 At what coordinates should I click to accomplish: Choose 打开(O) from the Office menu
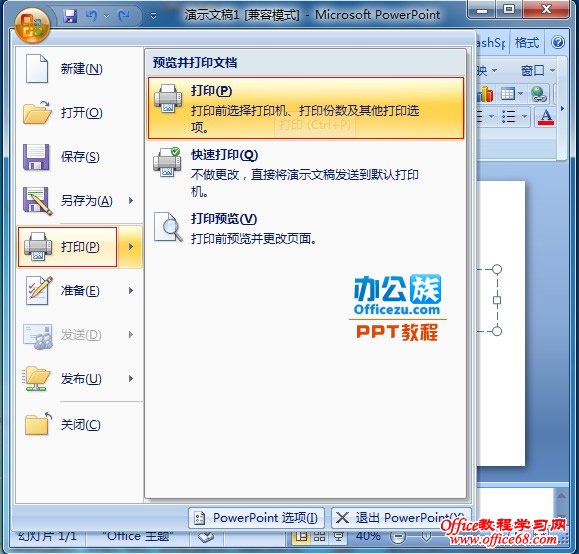click(x=79, y=113)
